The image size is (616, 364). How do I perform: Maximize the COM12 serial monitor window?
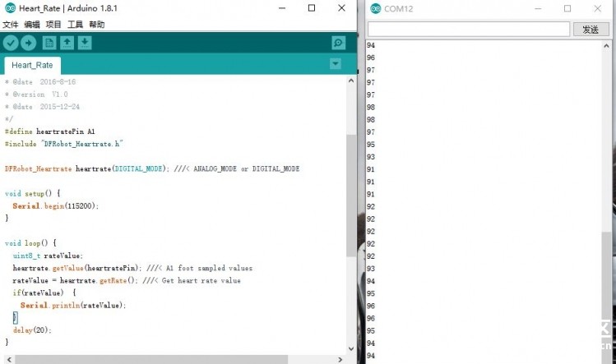(567, 9)
